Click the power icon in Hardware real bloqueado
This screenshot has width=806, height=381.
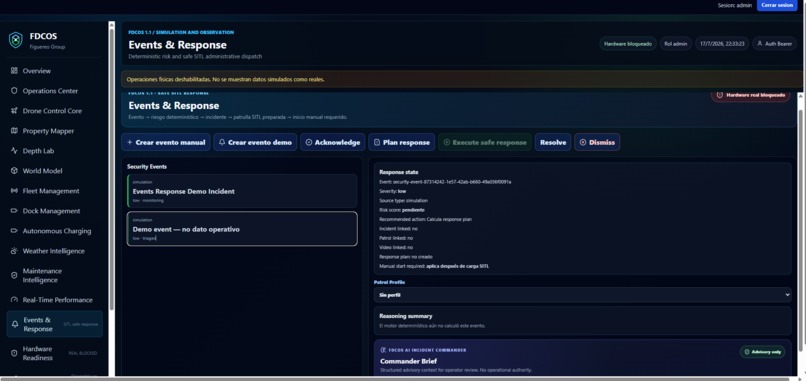720,95
